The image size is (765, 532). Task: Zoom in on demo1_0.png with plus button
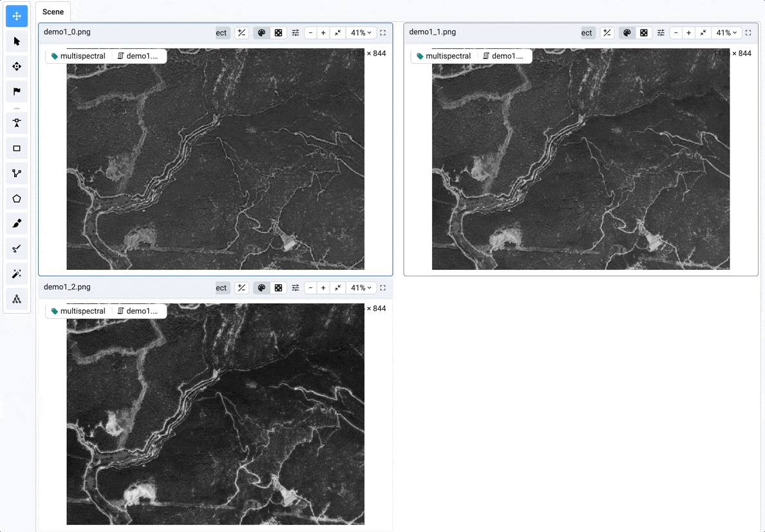pos(323,33)
